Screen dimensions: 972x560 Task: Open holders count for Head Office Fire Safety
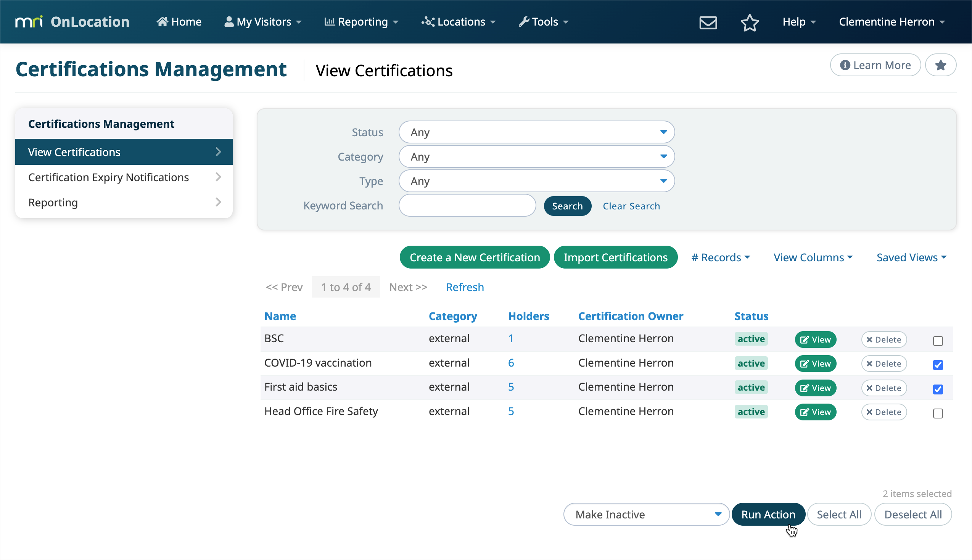[511, 412]
